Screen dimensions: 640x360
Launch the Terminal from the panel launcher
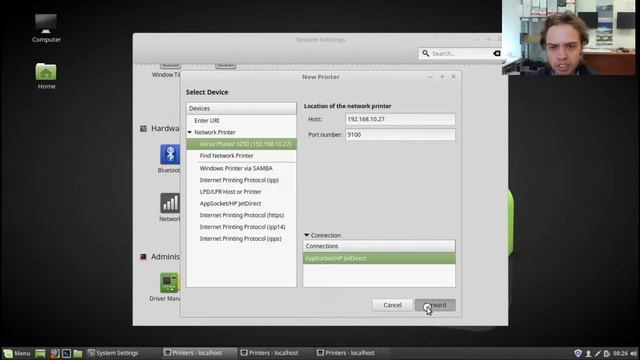[67, 353]
